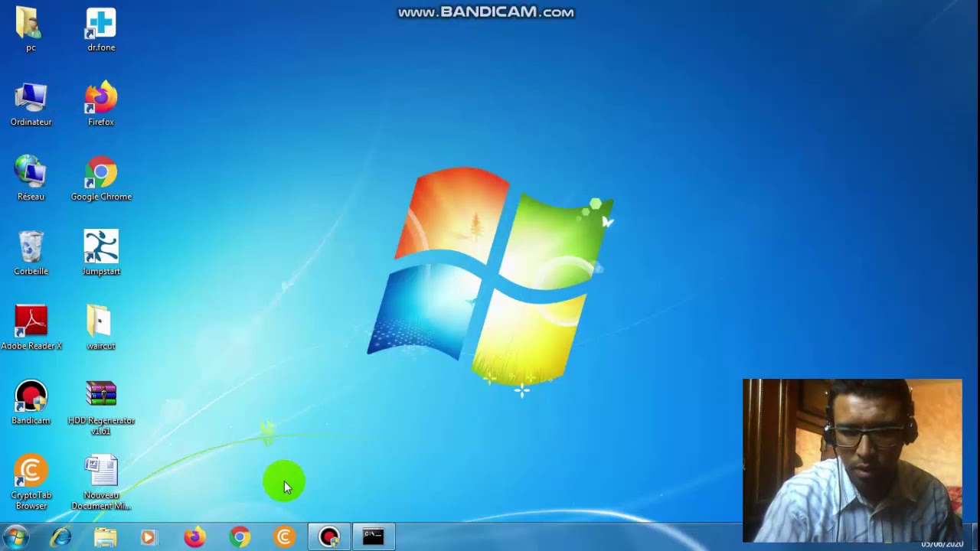980x551 pixels.
Task: Select the Firefox shortcut on the desktop
Action: pos(101,104)
